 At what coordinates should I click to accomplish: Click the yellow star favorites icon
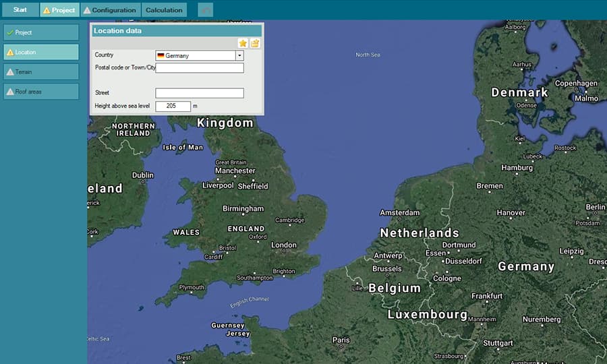click(243, 43)
